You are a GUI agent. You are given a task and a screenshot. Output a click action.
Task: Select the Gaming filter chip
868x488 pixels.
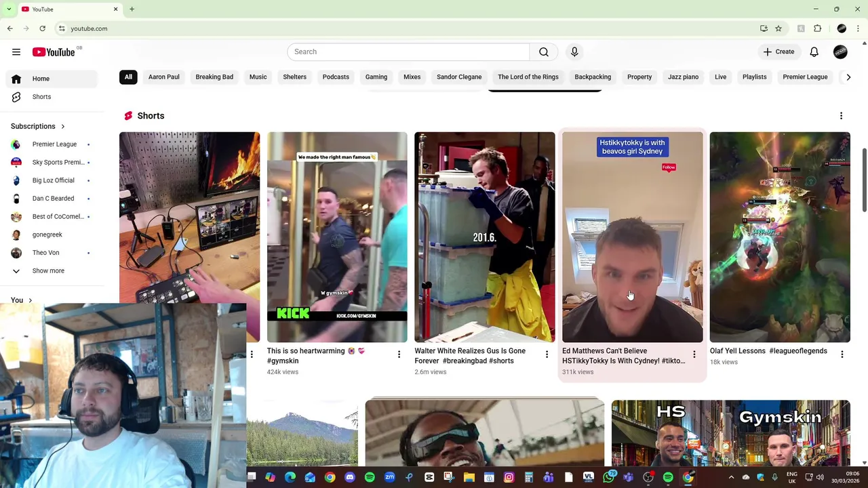(376, 77)
